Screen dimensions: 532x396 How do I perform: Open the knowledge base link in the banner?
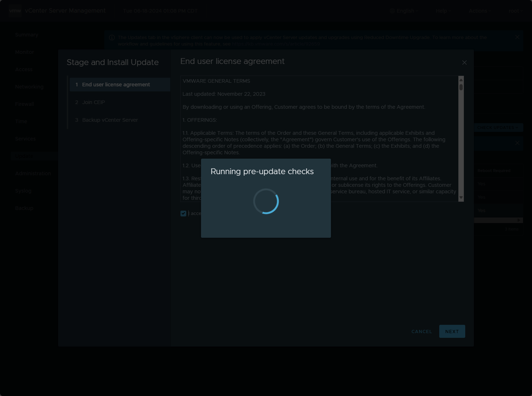276,44
